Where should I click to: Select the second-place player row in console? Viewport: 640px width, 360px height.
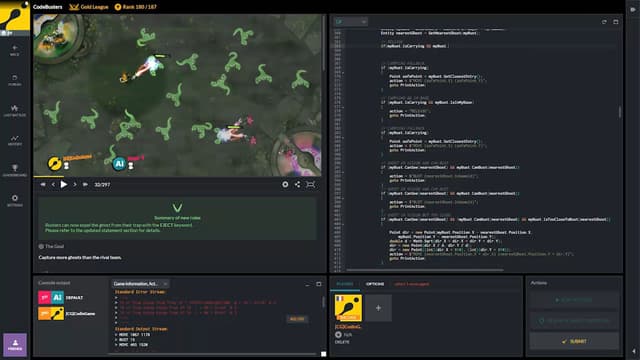point(67,313)
